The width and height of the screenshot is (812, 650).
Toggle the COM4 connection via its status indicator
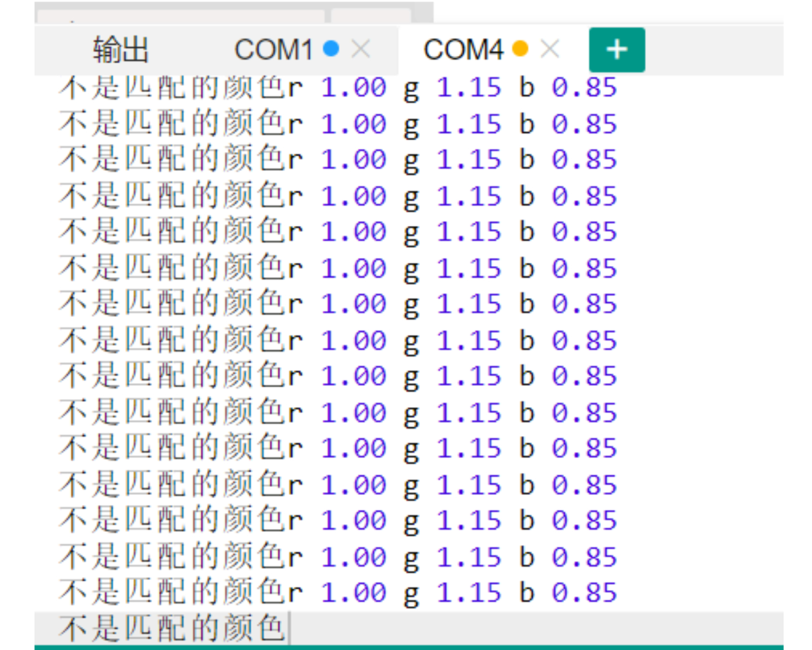tap(521, 49)
